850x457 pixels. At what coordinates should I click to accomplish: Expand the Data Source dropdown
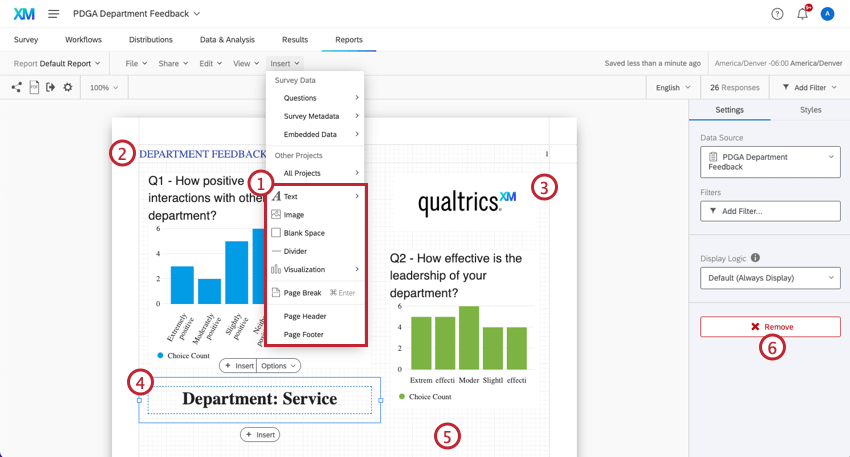pos(770,162)
